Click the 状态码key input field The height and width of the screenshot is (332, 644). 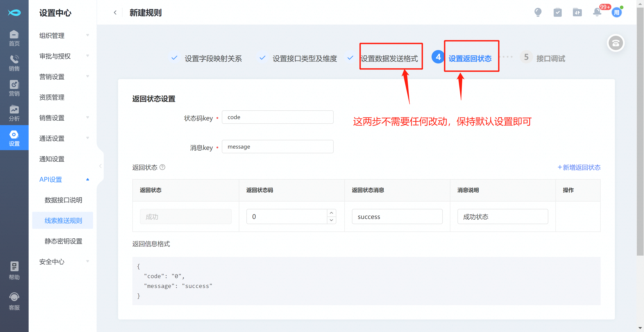(x=278, y=117)
